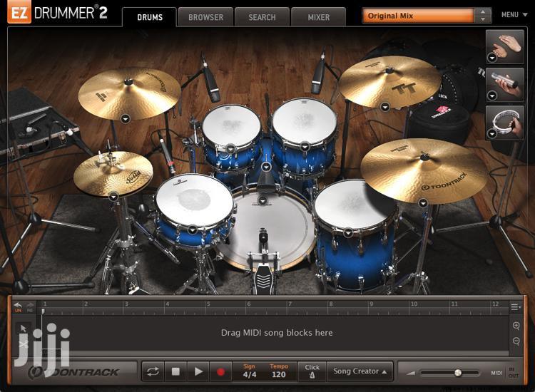Screen dimensions: 535x392
Task: Open the Browser tab
Action: coord(205,17)
